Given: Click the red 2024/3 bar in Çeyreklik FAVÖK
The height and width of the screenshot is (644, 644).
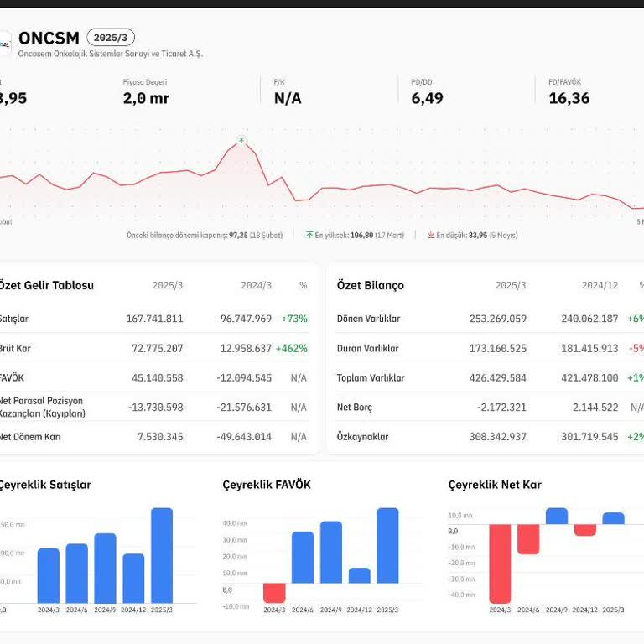Looking at the screenshot, I should (x=274, y=592).
